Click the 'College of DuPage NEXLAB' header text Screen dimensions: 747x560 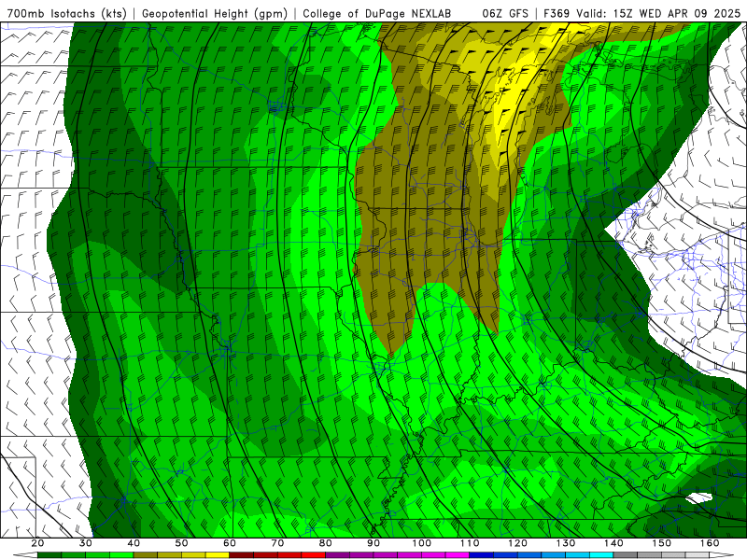[x=377, y=13]
